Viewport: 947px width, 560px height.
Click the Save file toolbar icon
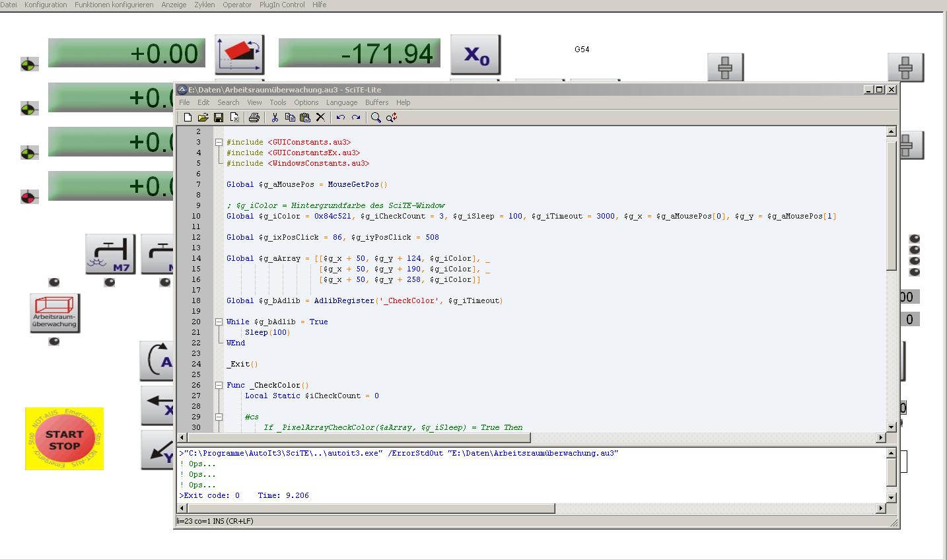click(x=219, y=118)
